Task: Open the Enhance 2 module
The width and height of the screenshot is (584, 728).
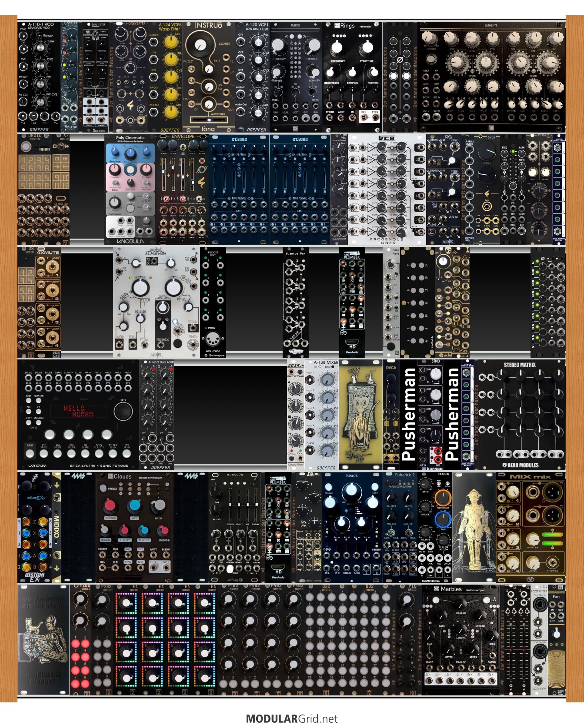Action: [x=400, y=527]
